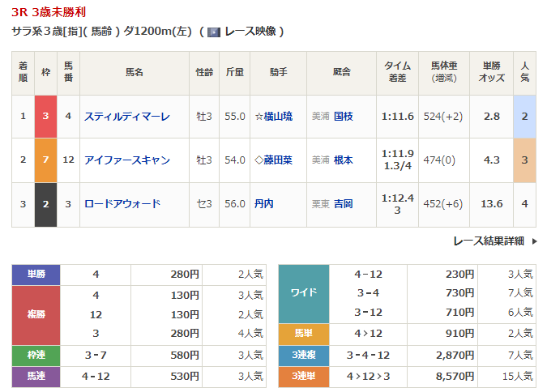The width and height of the screenshot is (547, 392).
Task: Select the 単勝 payout label
Action: 36,275
